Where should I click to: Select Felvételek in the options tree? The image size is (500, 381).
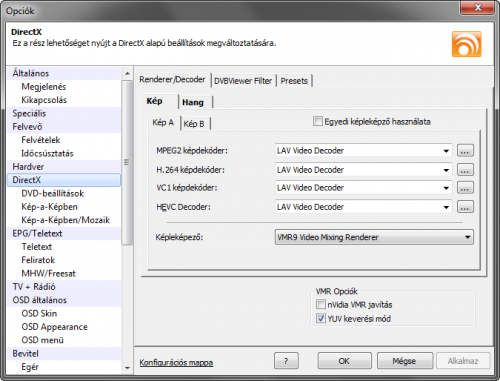click(64, 140)
